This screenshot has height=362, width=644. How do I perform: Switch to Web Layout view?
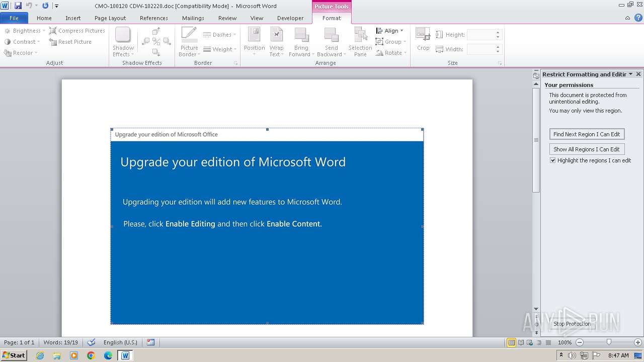coord(530,342)
